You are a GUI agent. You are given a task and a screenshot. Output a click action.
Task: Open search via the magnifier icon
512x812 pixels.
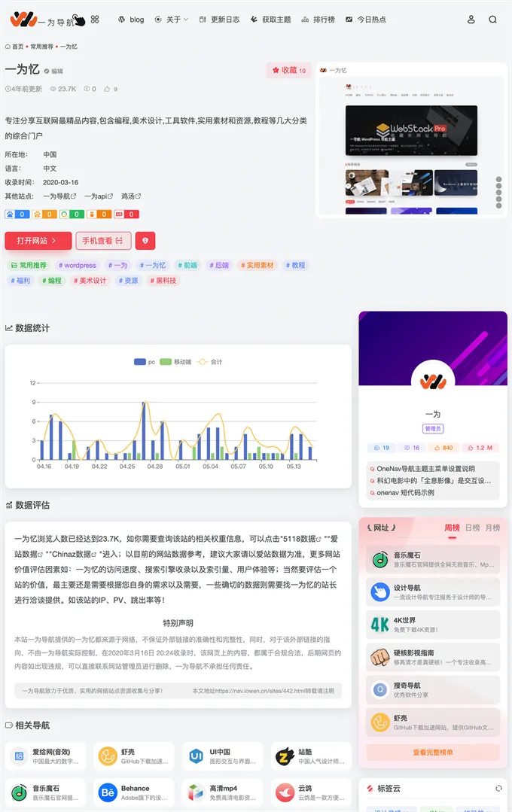point(492,20)
